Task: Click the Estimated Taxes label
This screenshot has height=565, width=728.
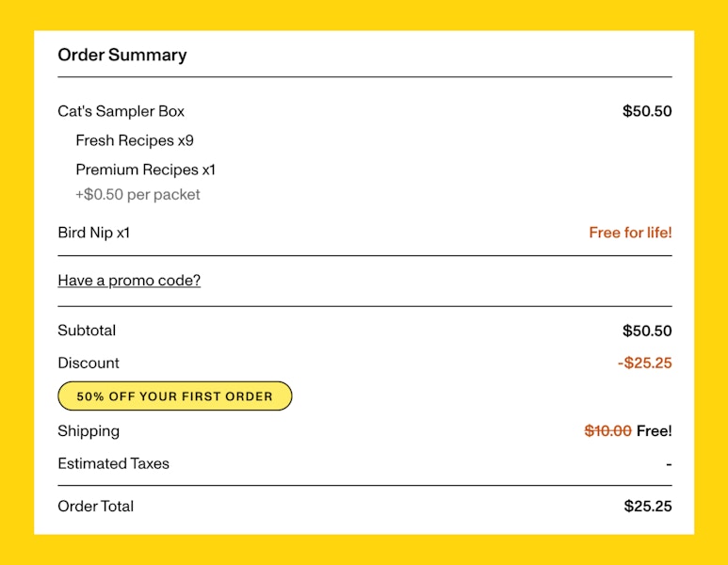Action: [x=114, y=464]
